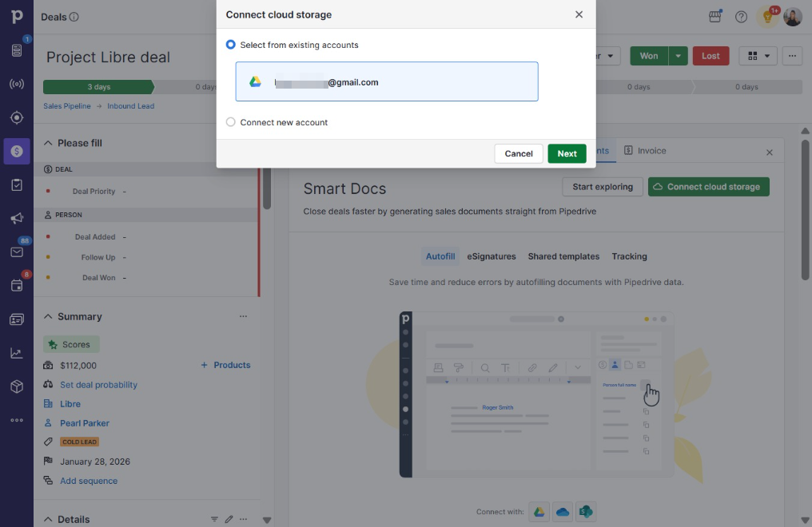Collapse the Please fill section
Viewport: 812px width, 527px height.
click(x=48, y=143)
